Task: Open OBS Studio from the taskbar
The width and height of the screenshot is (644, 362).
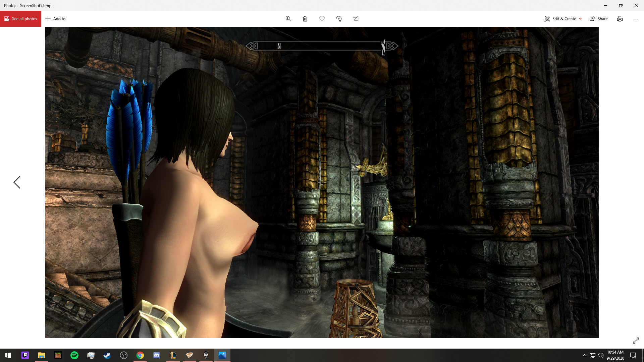Action: 124,355
